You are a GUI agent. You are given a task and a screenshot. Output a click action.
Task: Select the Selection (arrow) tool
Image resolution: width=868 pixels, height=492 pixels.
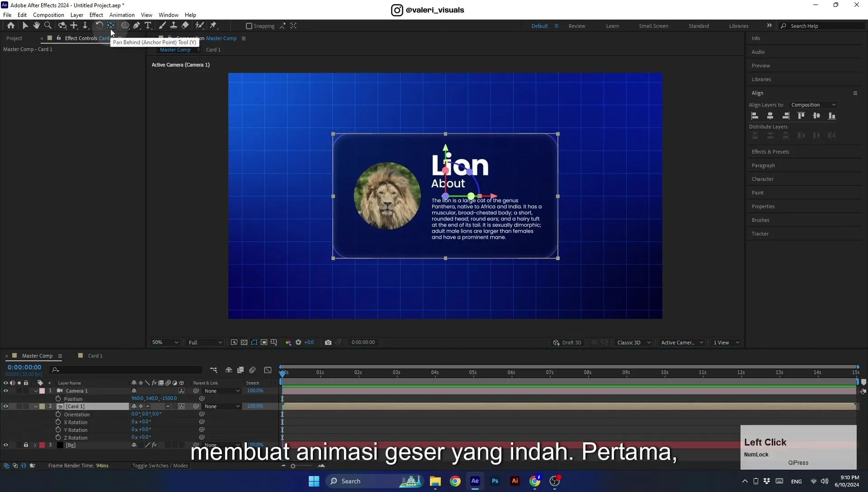(x=25, y=26)
